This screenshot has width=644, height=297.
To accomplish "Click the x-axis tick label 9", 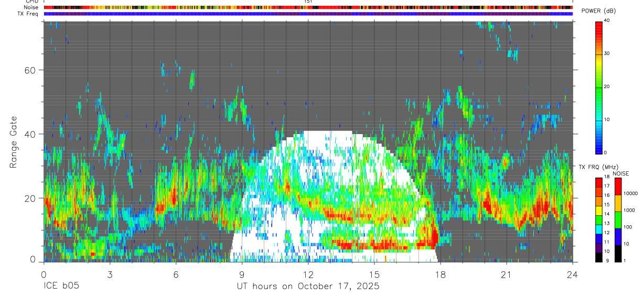I will 242,274.
